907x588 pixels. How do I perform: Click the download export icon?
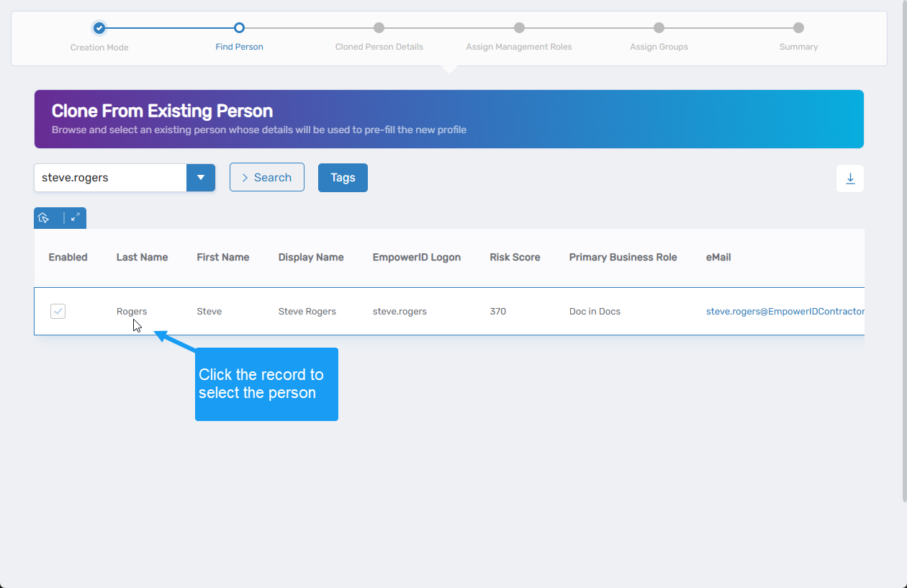849,178
